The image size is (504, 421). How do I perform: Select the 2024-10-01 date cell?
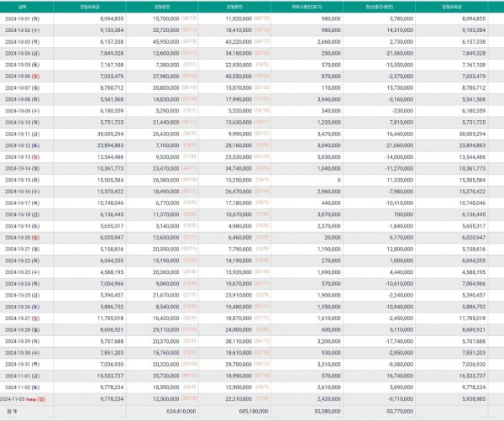point(30,17)
